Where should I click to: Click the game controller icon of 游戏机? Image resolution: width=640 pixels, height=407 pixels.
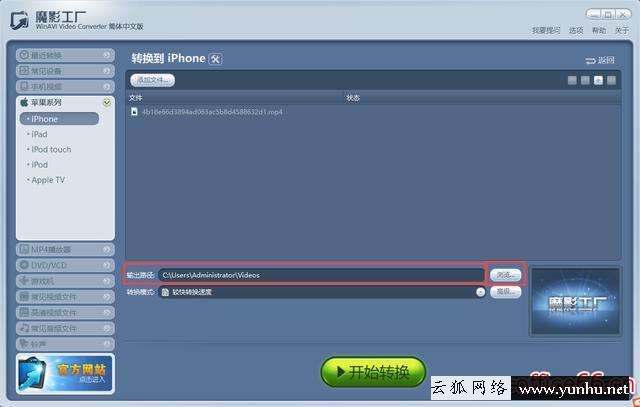(x=24, y=281)
